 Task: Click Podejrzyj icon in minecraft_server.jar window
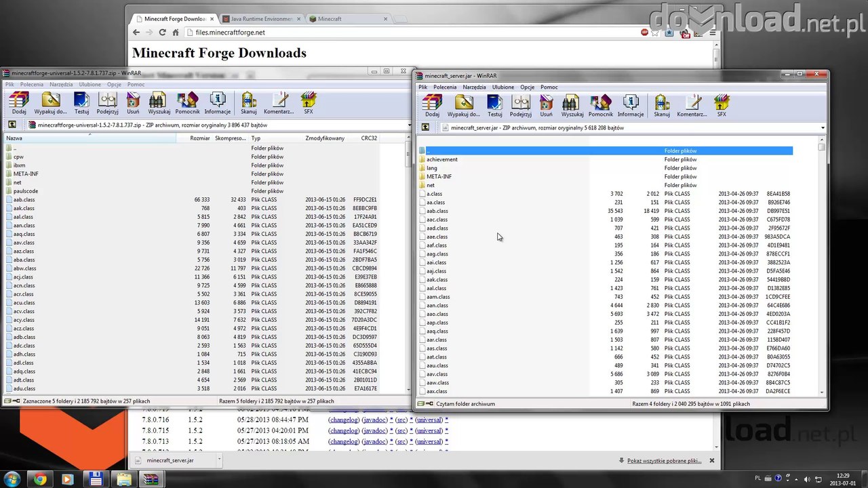[520, 106]
